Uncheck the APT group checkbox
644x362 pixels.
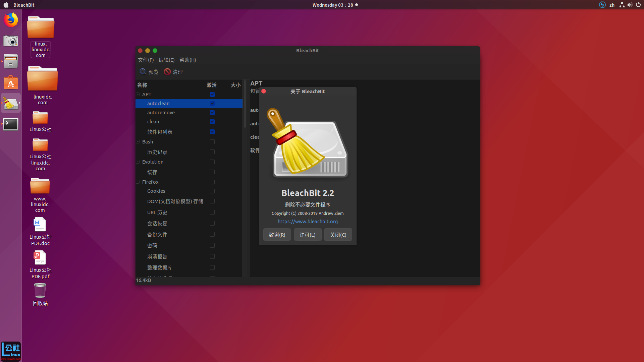pos(212,95)
